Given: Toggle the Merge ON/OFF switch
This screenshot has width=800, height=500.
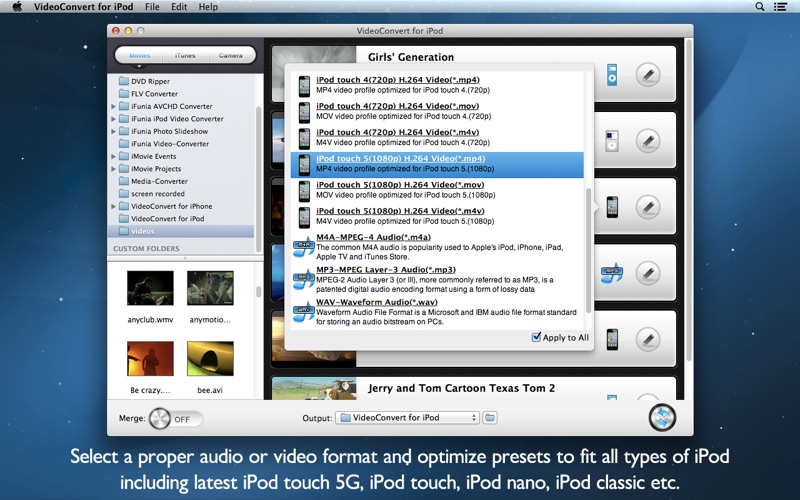Looking at the screenshot, I should [x=176, y=419].
